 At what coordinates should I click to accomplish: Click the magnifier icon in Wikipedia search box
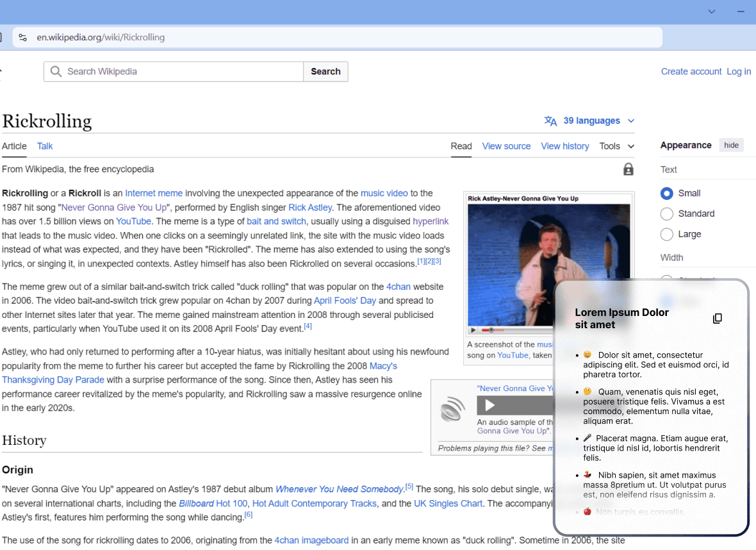56,71
